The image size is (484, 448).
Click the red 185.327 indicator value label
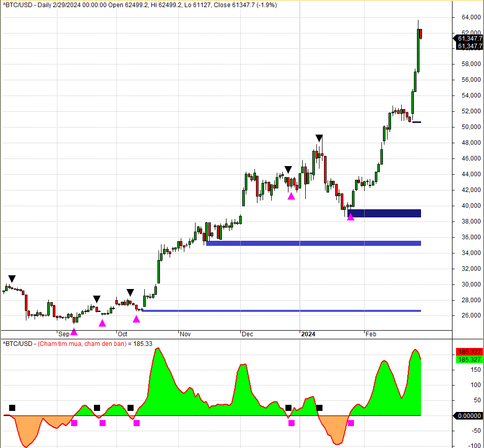click(469, 351)
